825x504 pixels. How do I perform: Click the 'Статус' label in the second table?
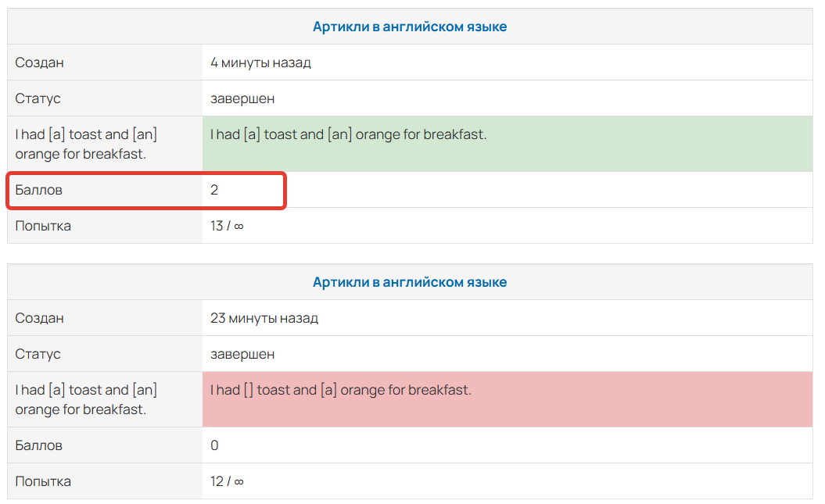(38, 354)
